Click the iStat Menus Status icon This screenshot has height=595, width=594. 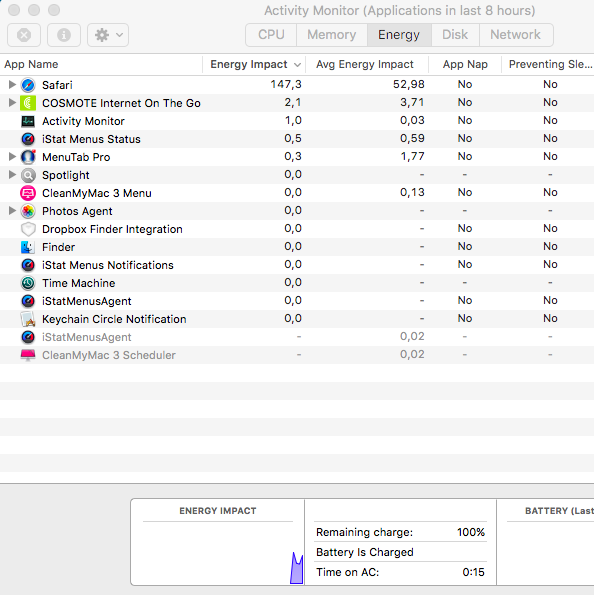28,139
